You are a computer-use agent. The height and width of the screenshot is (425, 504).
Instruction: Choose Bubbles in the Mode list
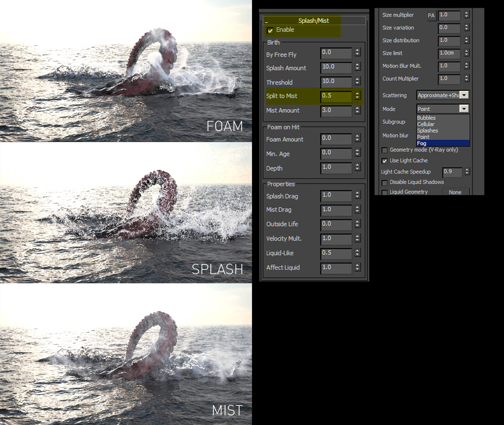426,118
